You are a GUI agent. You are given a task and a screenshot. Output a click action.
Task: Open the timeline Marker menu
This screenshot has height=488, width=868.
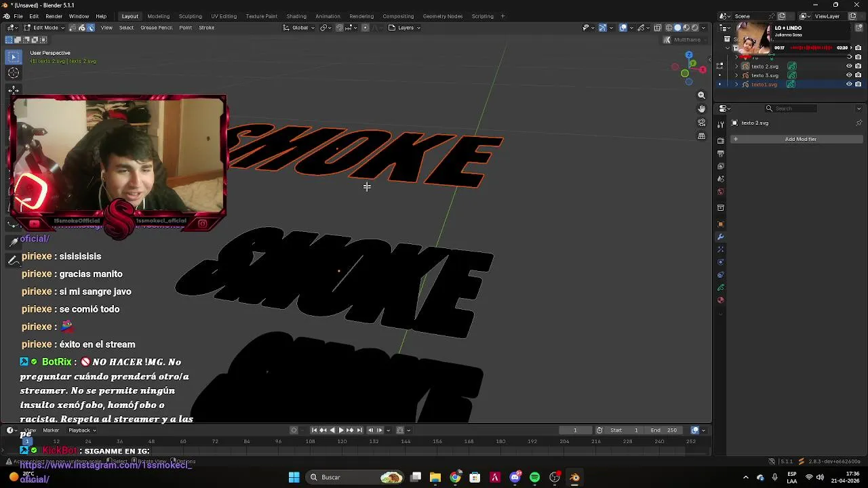tap(51, 430)
